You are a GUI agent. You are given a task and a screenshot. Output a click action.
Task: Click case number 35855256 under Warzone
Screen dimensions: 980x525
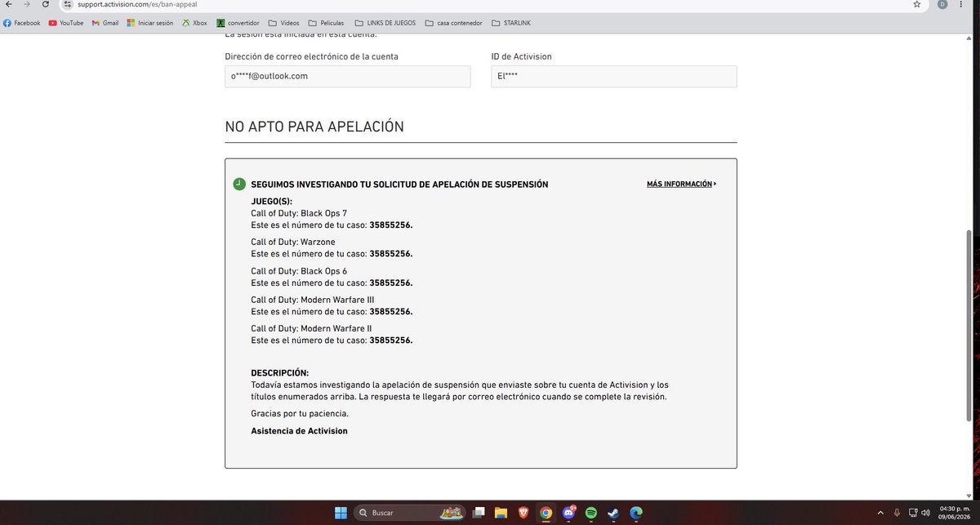click(390, 254)
